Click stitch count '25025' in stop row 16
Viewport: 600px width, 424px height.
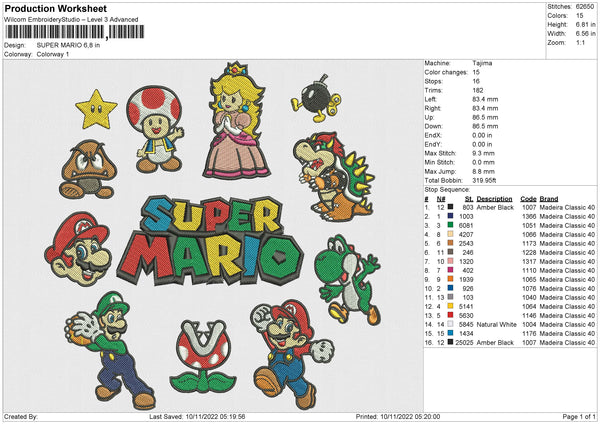(465, 342)
